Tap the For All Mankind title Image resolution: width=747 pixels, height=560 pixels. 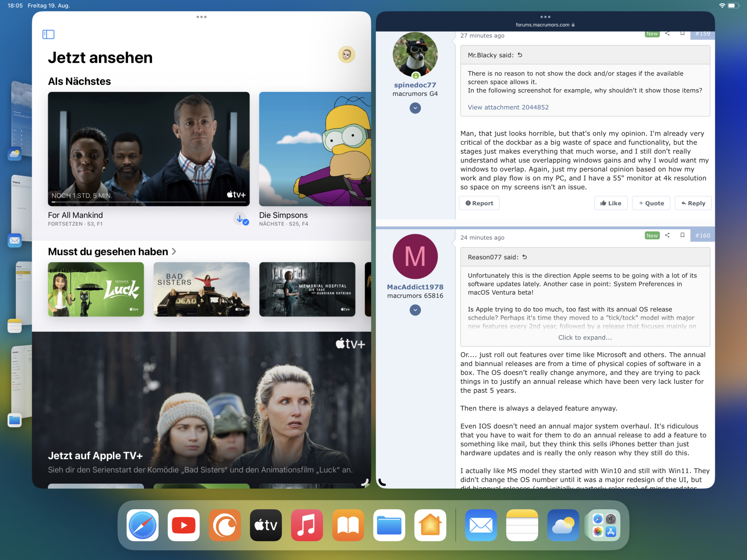[75, 215]
